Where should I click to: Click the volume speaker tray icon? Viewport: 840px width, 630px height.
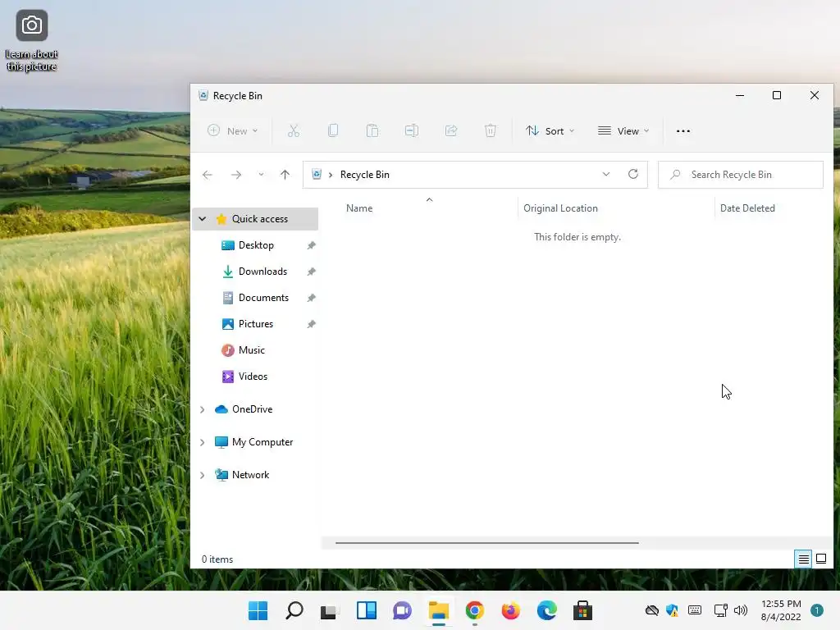tap(741, 610)
